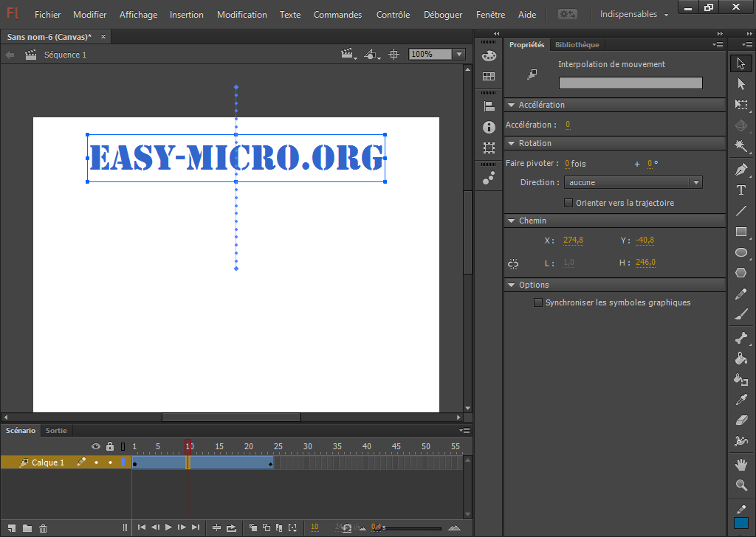Screen dimensions: 756x537
Task: Enable Orienter vers la trajectoire checkbox
Action: [x=568, y=203]
